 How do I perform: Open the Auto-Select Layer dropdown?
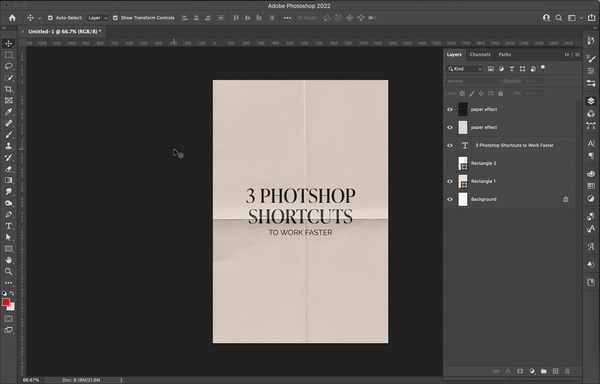97,18
